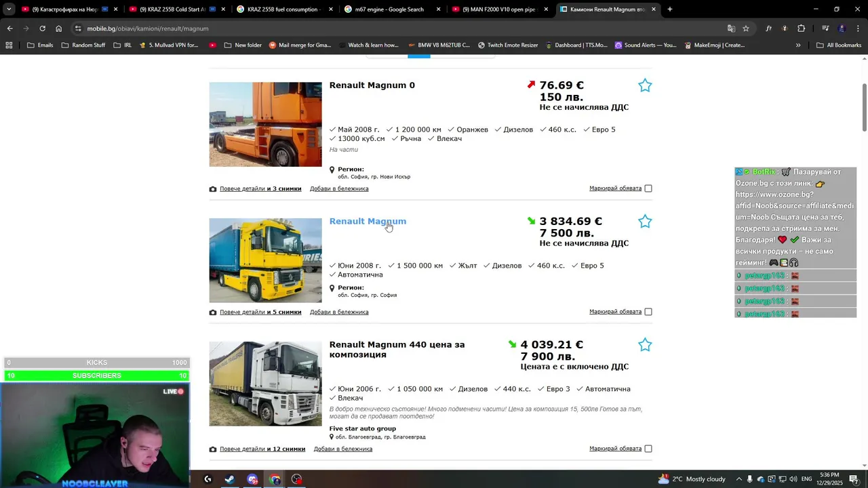Open the white Renault Magnum 440 truck photo
The width and height of the screenshot is (868, 488).
[265, 384]
